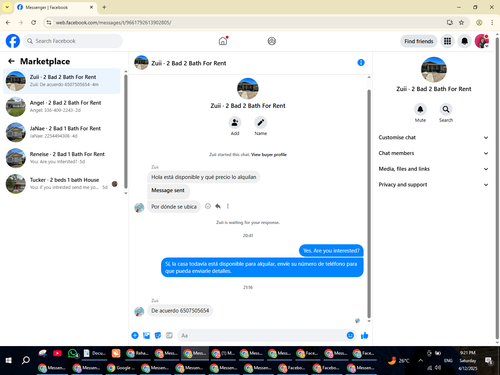Click the Chrome address bar URL
The image size is (500, 375).
(x=113, y=22)
